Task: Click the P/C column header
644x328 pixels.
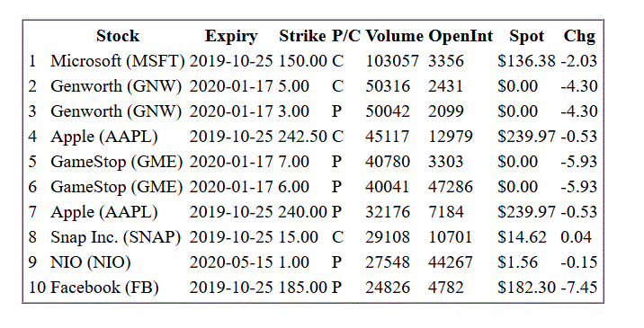Action: coord(346,36)
